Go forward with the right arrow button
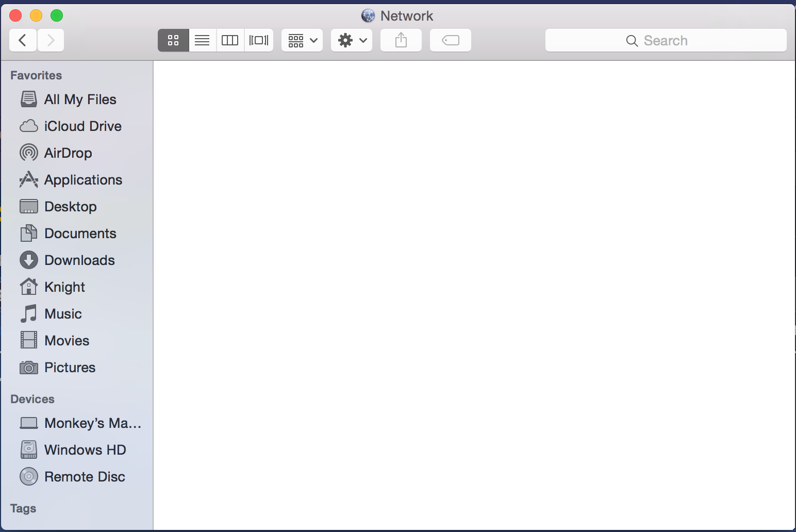Image resolution: width=796 pixels, height=532 pixels. 51,40
